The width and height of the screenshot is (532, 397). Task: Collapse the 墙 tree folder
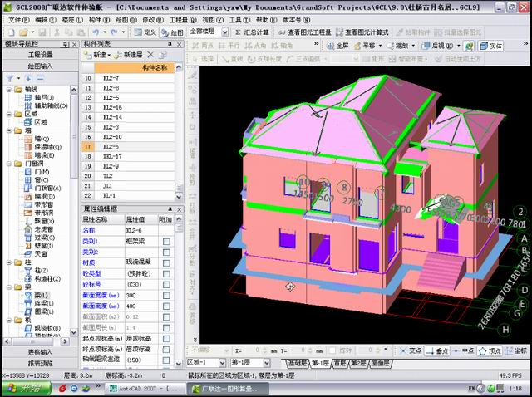coord(9,130)
